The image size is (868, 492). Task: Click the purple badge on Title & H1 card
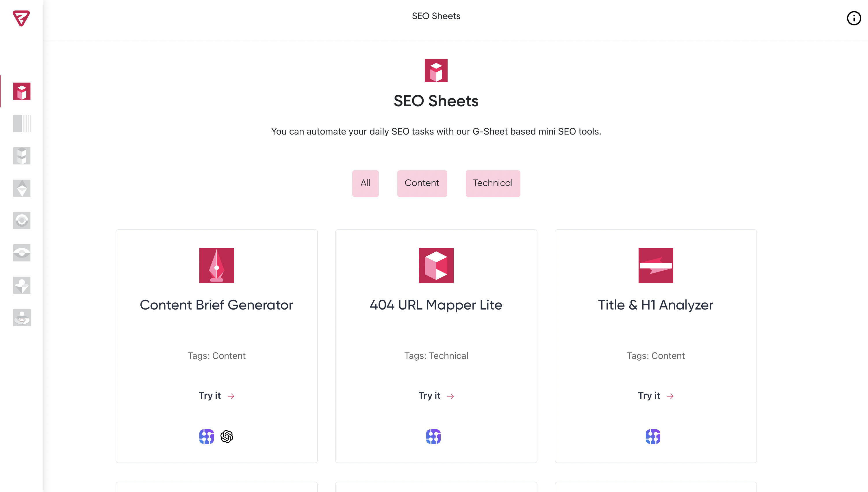(653, 437)
